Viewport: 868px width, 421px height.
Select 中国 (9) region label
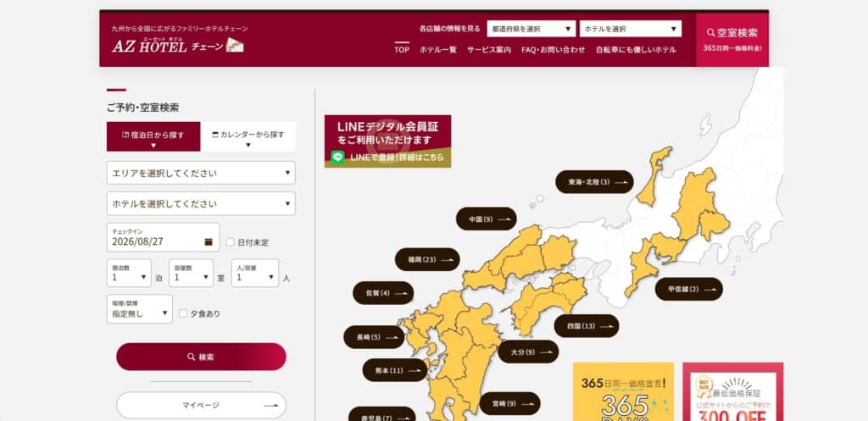point(486,219)
